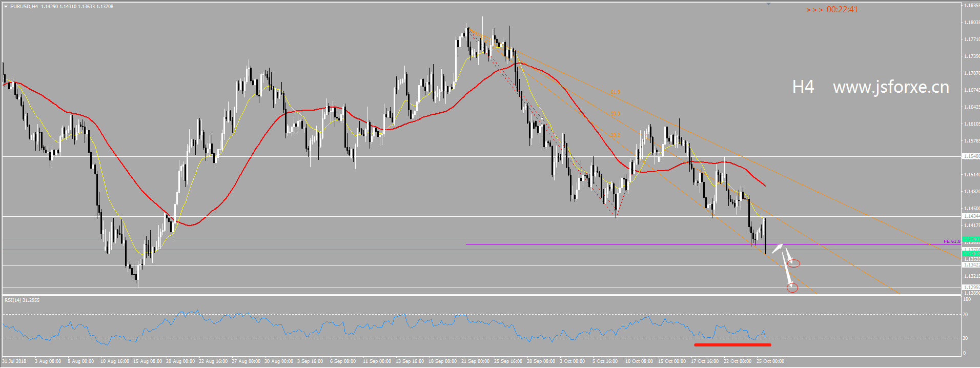Click the thick red line in the RSI window
This screenshot has height=368, width=980.
point(732,344)
